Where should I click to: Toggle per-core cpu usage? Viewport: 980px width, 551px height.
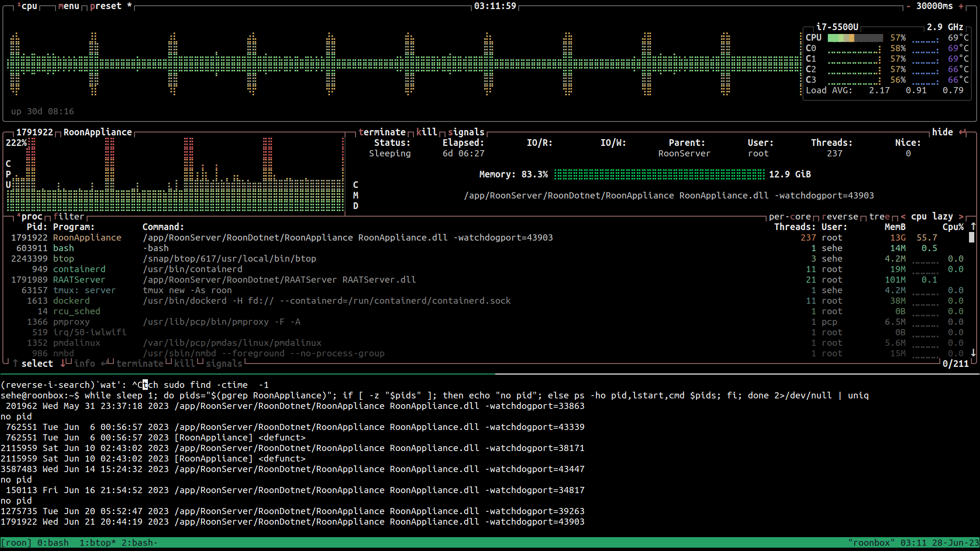(790, 216)
